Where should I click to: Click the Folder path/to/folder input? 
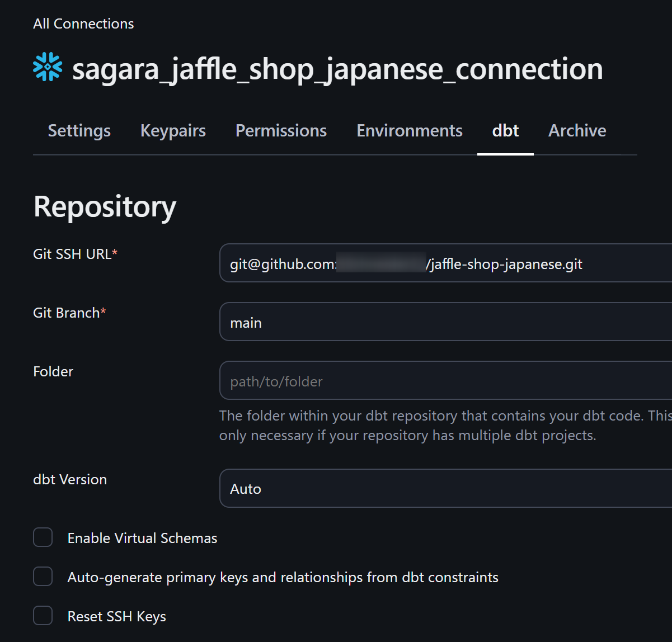point(445,381)
